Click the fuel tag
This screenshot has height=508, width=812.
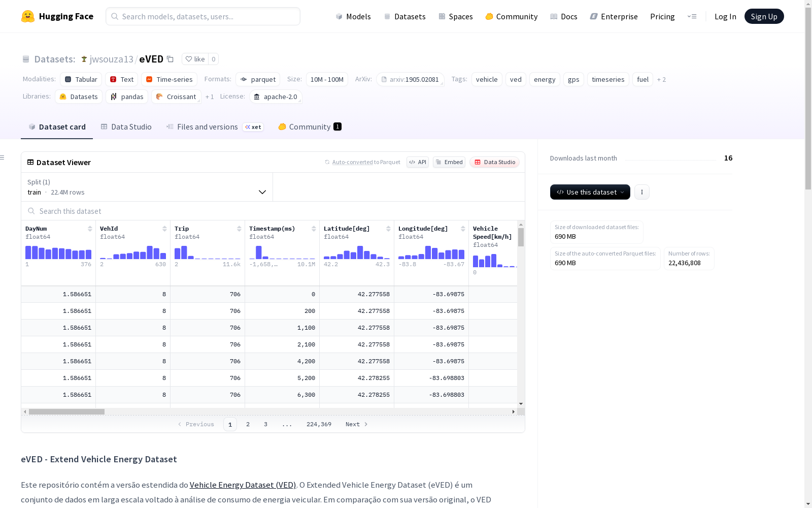pyautogui.click(x=642, y=79)
